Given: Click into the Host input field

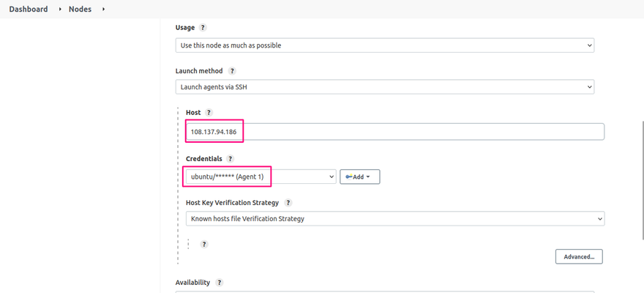Looking at the screenshot, I should (x=395, y=132).
